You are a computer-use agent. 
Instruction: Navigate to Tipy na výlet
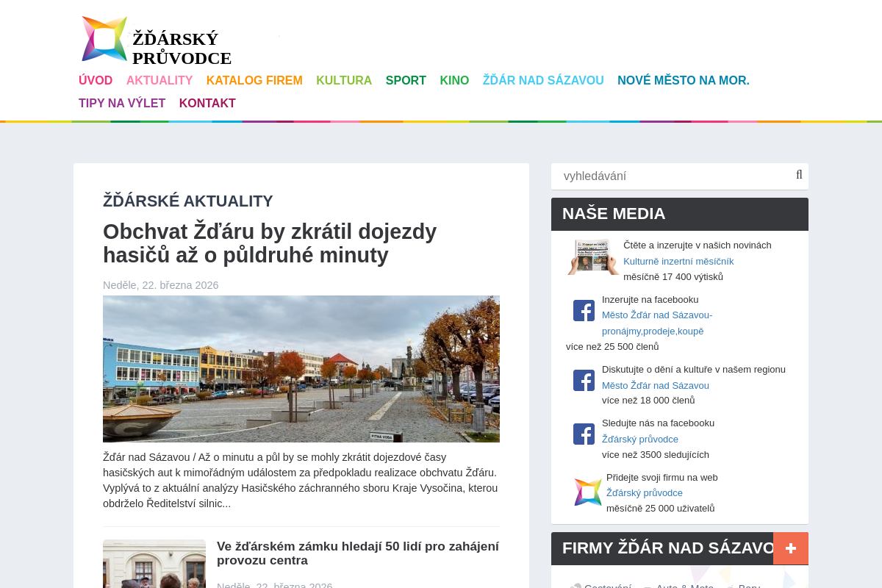point(122,104)
